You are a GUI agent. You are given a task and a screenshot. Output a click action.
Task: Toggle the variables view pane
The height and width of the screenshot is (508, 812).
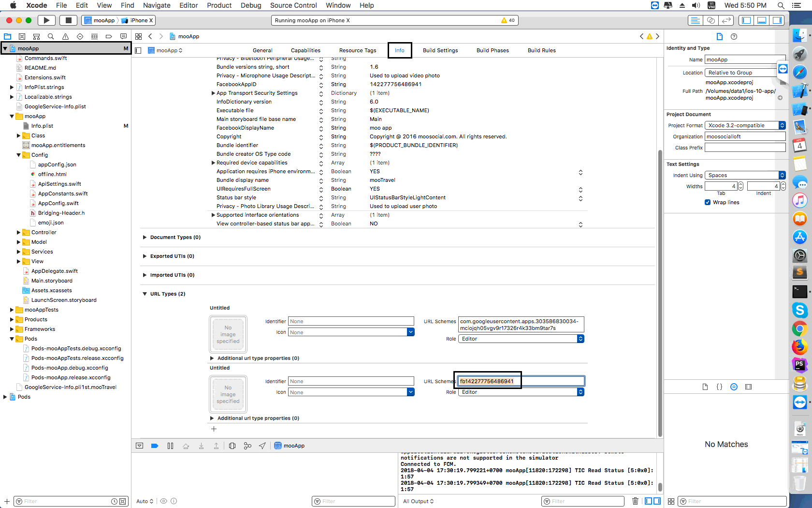coord(649,501)
